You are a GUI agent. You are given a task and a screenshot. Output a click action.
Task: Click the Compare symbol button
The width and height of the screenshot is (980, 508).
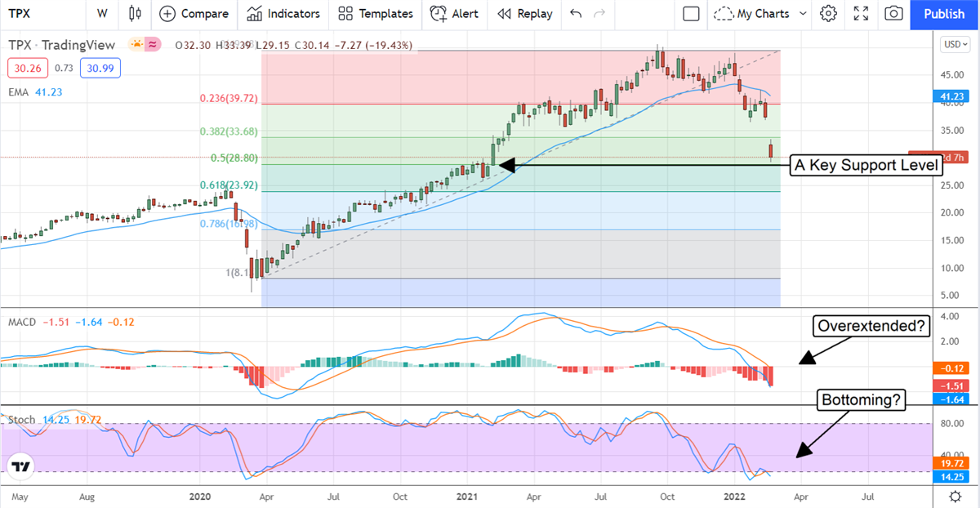(x=194, y=13)
